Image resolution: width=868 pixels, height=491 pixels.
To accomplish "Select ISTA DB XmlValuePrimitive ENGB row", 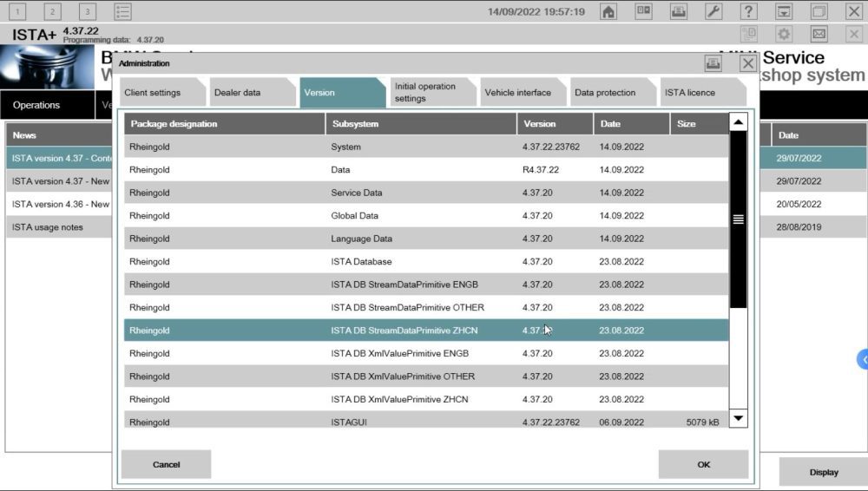I will click(x=426, y=354).
